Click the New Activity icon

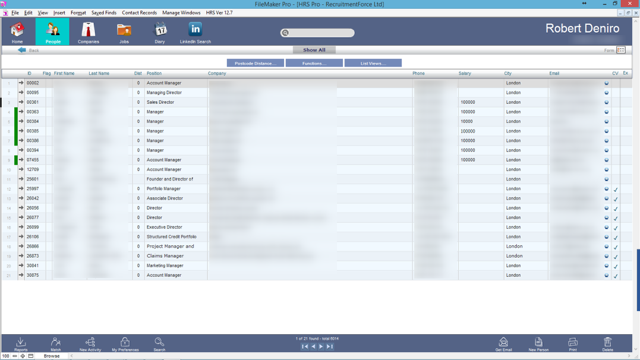click(x=90, y=342)
